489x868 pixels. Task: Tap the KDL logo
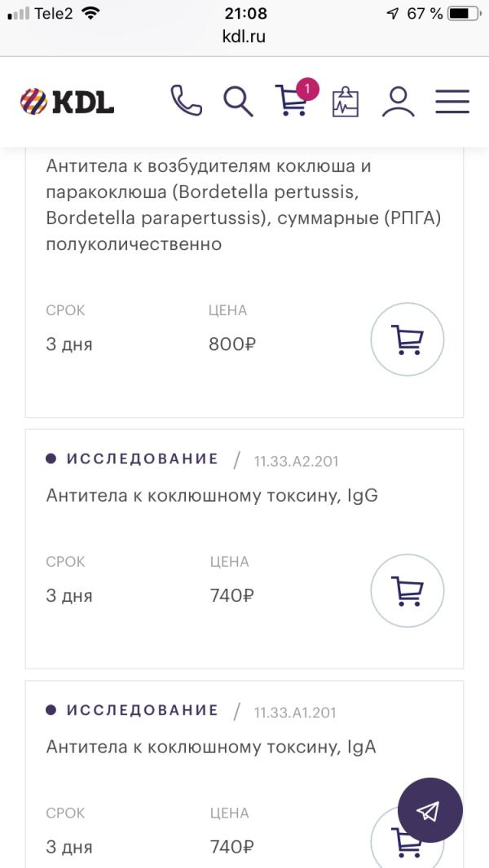pos(67,101)
